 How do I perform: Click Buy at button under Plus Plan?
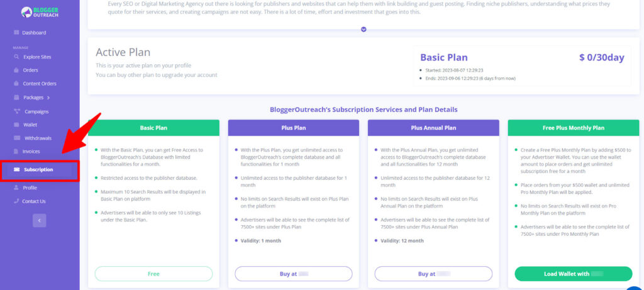click(x=294, y=274)
